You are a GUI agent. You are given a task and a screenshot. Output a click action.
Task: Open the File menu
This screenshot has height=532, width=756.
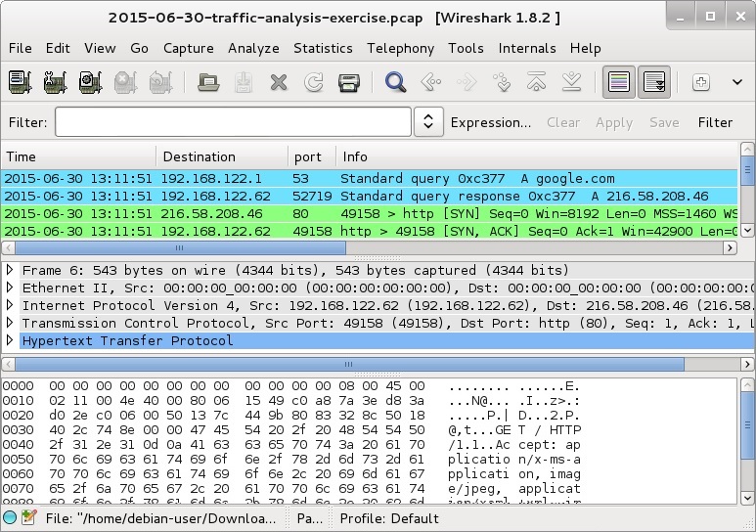pyautogui.click(x=21, y=48)
